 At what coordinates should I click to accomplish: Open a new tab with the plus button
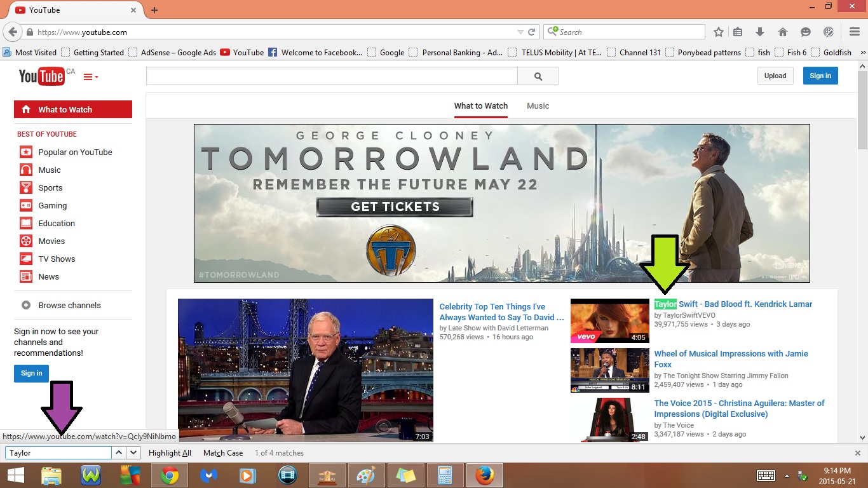tap(154, 10)
